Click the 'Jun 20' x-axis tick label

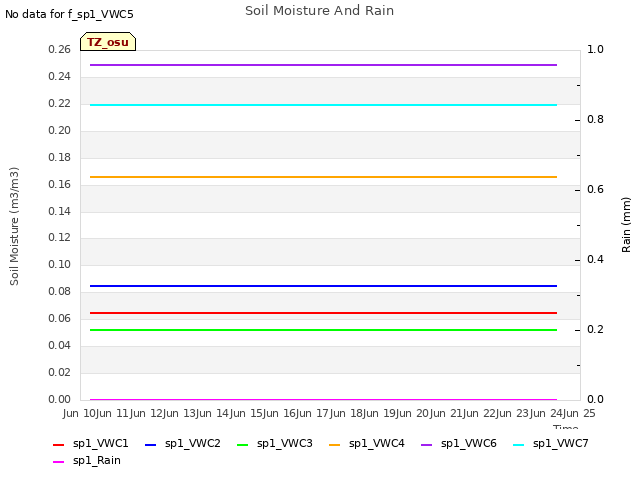click(x=421, y=413)
